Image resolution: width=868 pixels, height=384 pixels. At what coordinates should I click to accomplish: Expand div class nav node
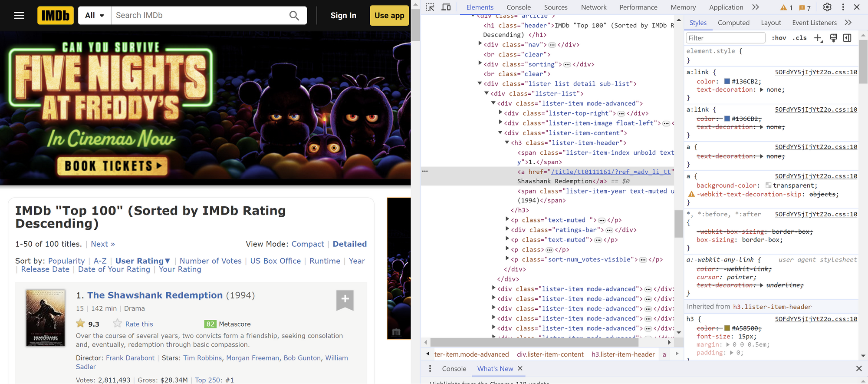480,44
